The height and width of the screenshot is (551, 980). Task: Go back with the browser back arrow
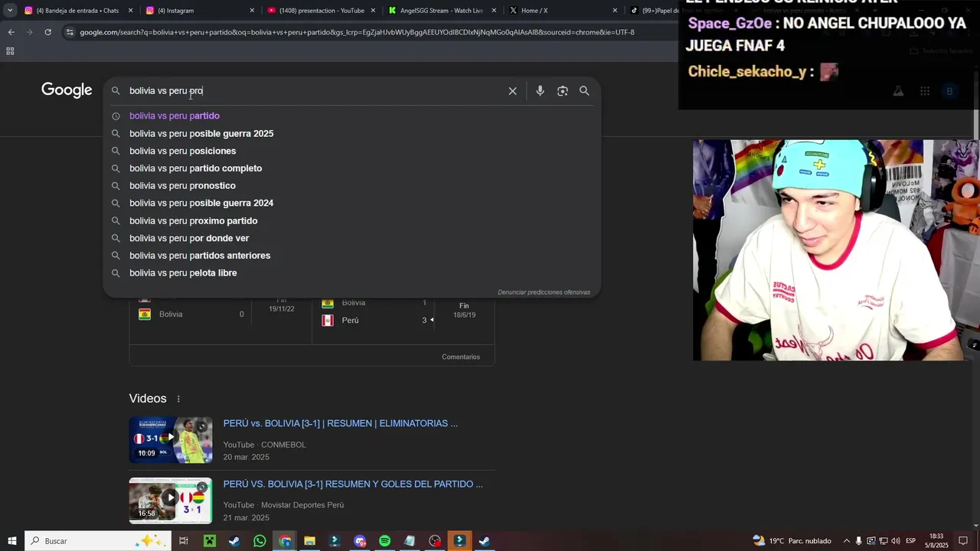pyautogui.click(x=11, y=32)
